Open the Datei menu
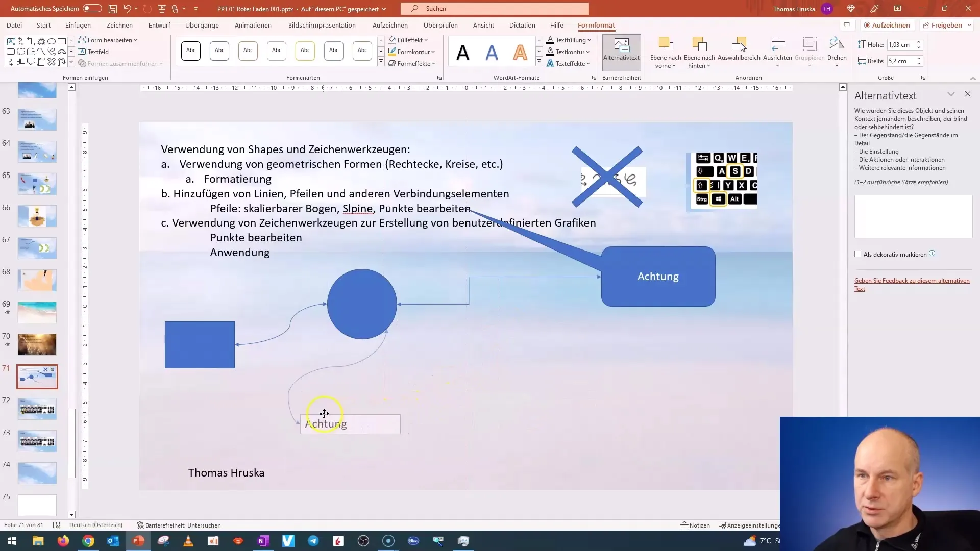 point(14,25)
